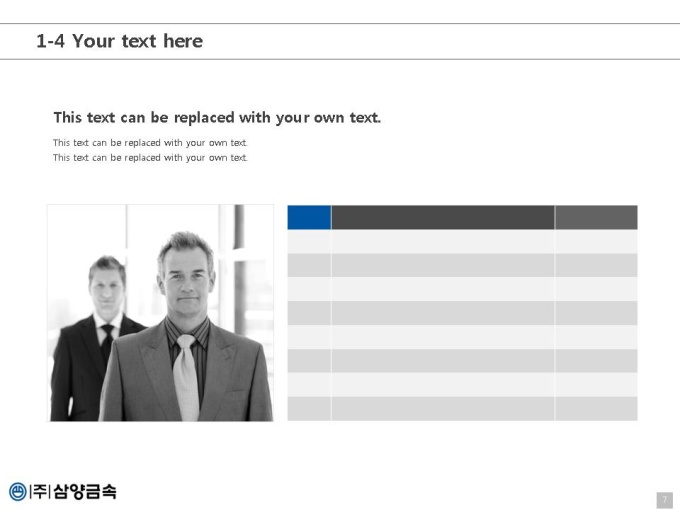Screen dimensions: 680x510
Task: Click the last row of the table
Action: (462, 409)
